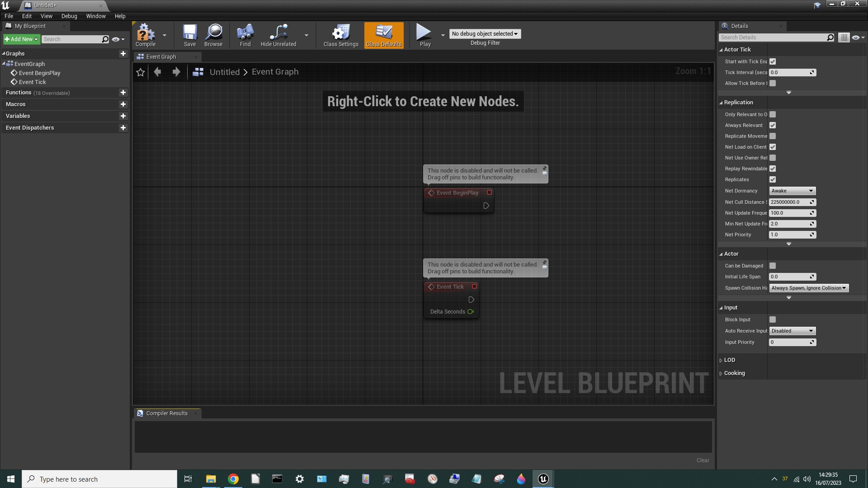The image size is (868, 488).
Task: Select the Compiler Results tab
Action: [x=167, y=413]
